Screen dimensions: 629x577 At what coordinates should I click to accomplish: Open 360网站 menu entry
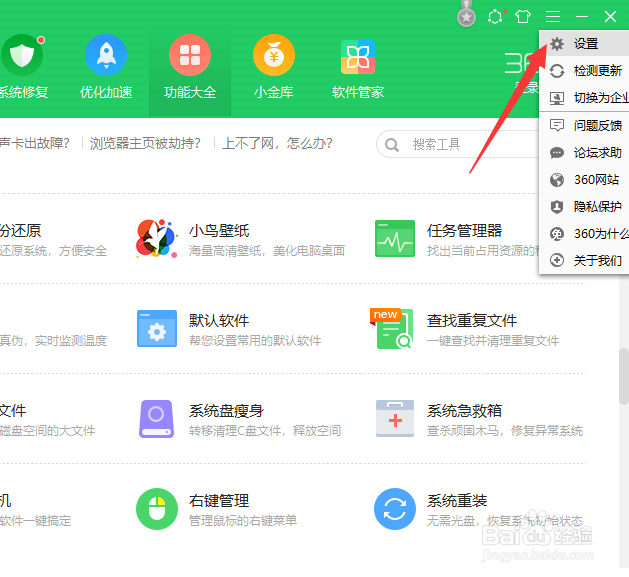coord(584,179)
